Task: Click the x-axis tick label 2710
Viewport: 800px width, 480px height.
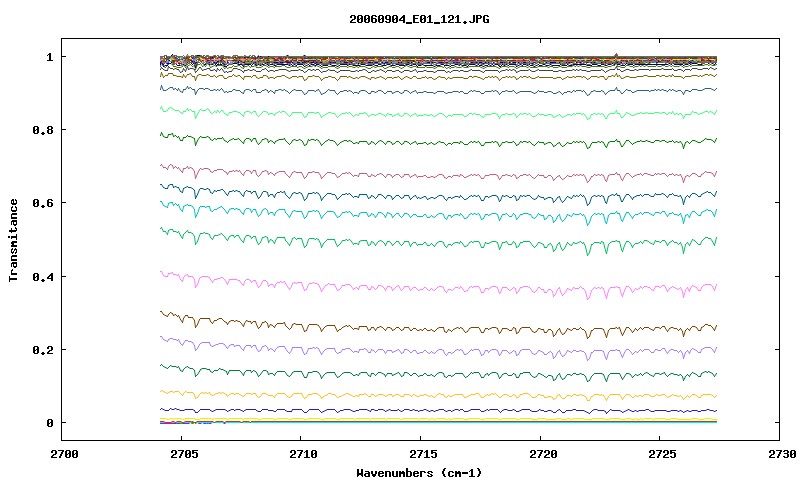Action: click(x=304, y=454)
